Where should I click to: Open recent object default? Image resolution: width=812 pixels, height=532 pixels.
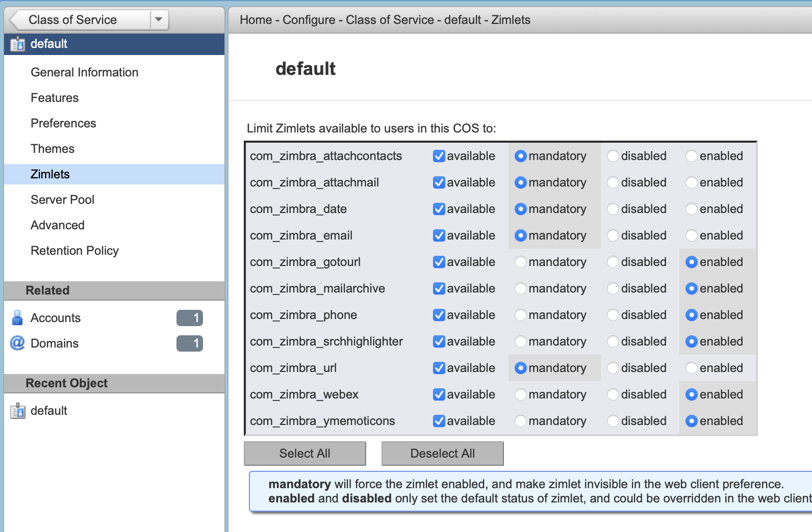49,411
